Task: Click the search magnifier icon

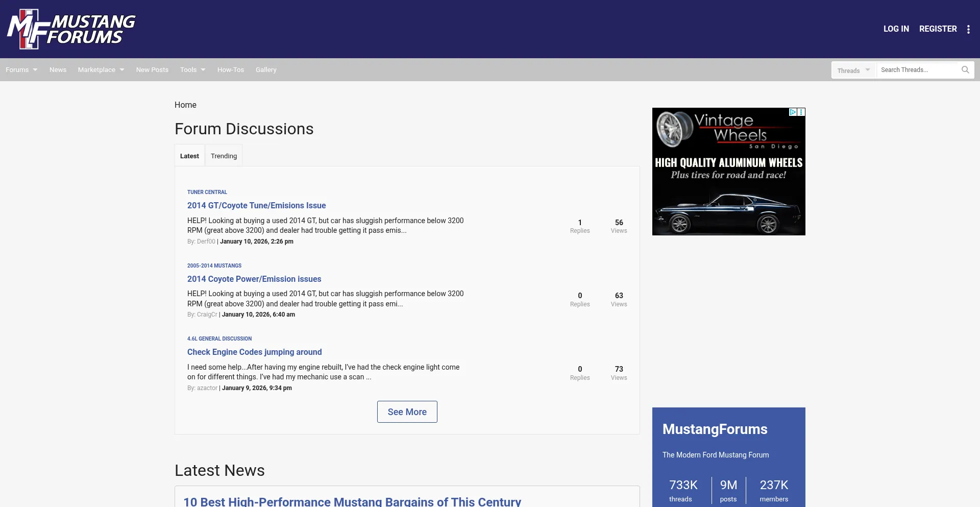Action: (965, 70)
